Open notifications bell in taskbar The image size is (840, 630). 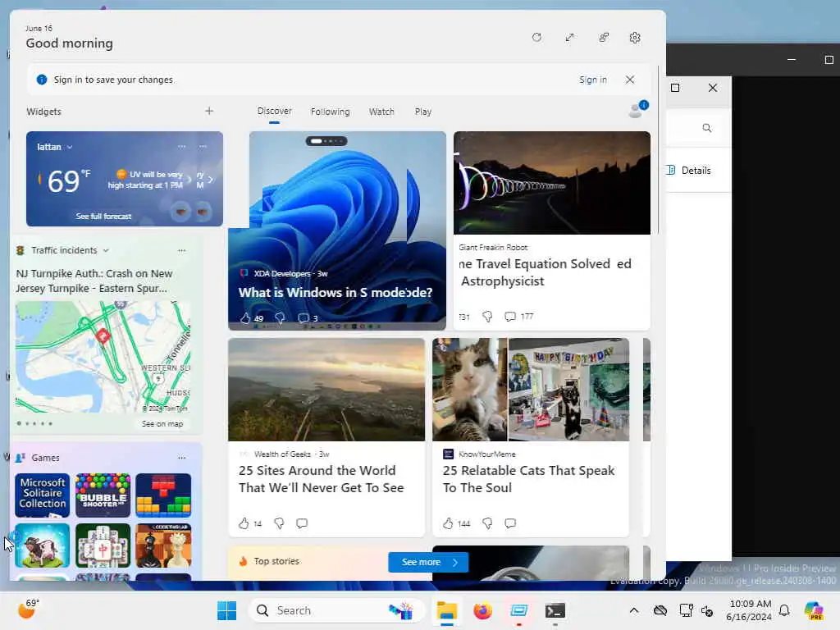point(784,610)
